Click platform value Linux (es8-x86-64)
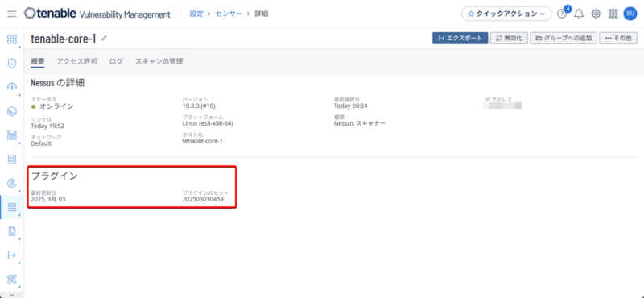The height and width of the screenshot is (298, 644). coord(208,123)
